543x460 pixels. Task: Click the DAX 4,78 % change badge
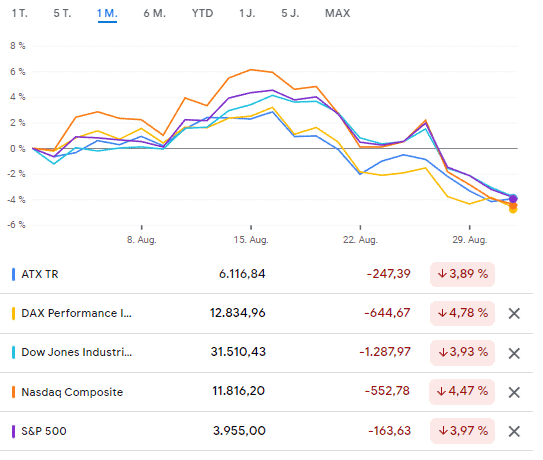[462, 313]
